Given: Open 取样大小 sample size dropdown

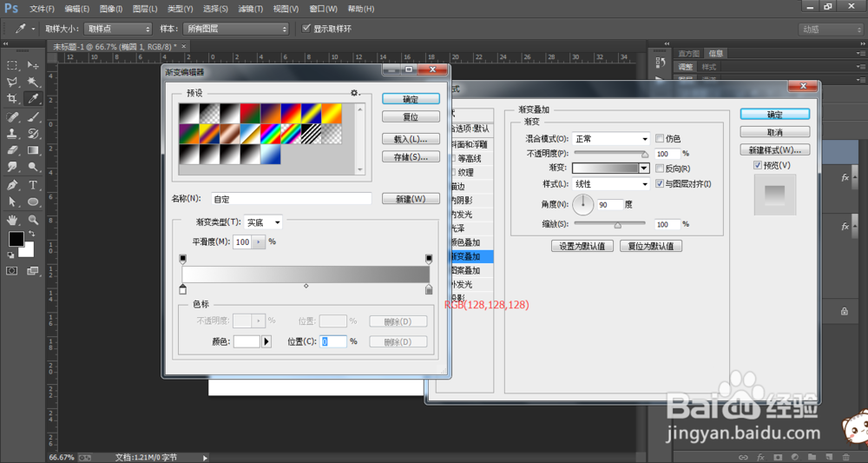Looking at the screenshot, I should (x=118, y=29).
